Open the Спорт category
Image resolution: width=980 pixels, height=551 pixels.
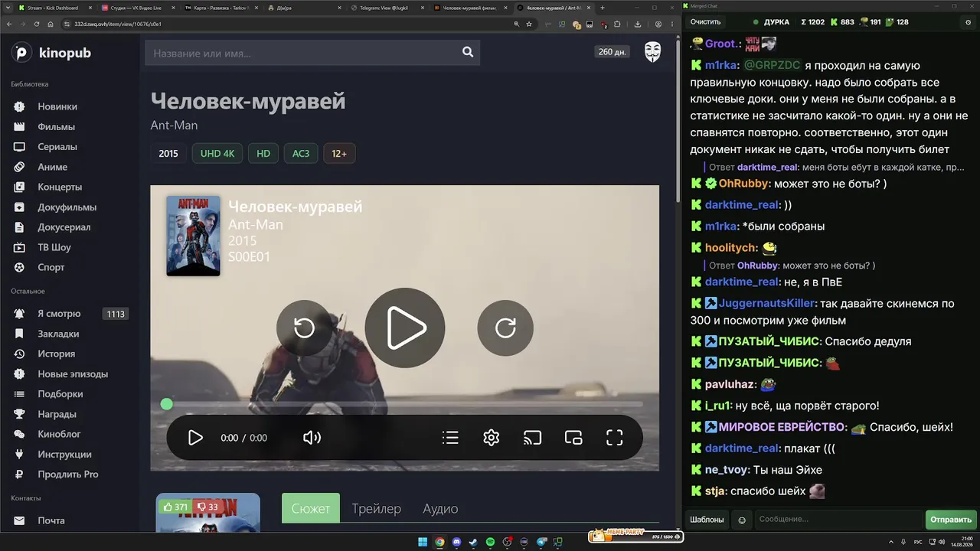tap(51, 267)
